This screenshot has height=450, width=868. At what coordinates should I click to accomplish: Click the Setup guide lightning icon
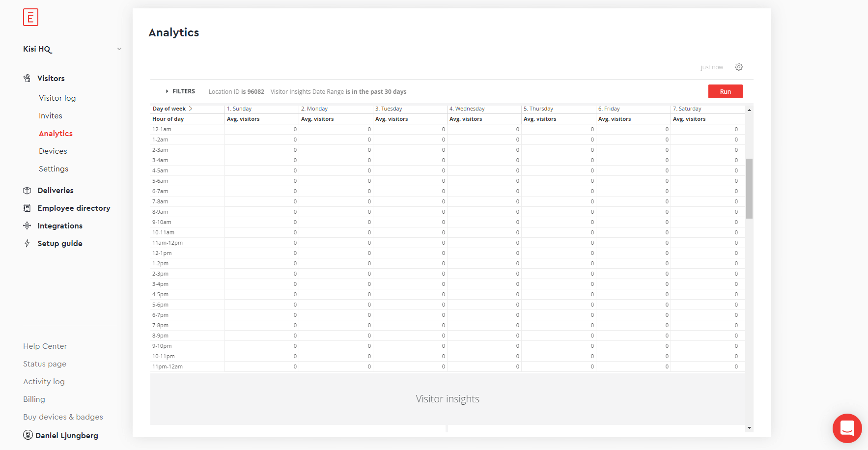point(28,243)
